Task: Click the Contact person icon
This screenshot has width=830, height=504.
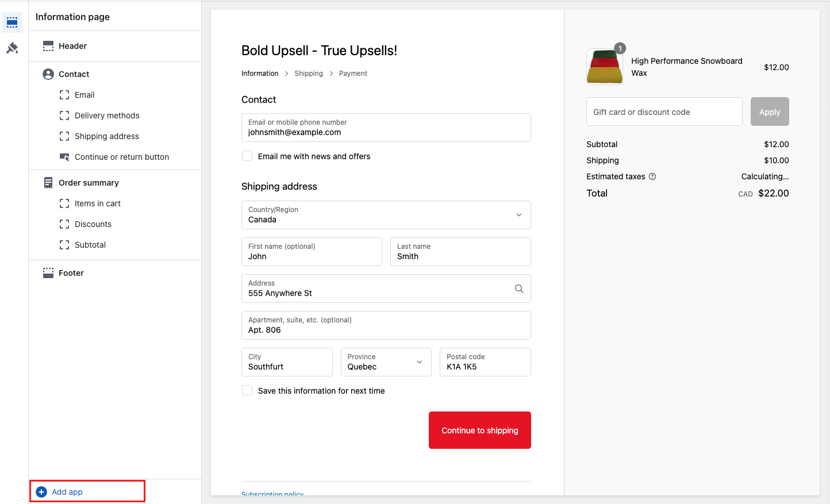Action: tap(48, 74)
